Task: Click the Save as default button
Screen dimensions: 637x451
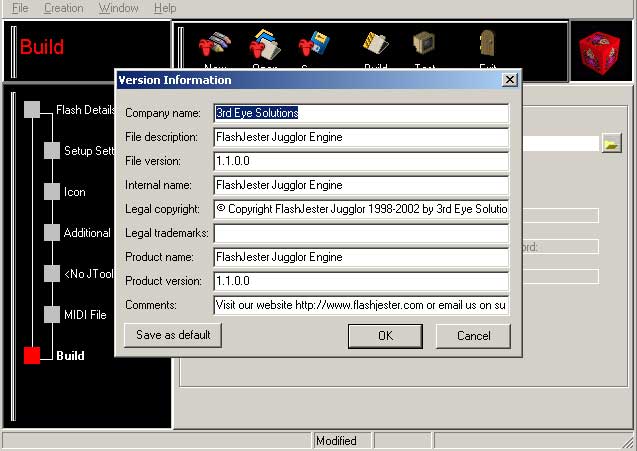Action: (x=173, y=335)
